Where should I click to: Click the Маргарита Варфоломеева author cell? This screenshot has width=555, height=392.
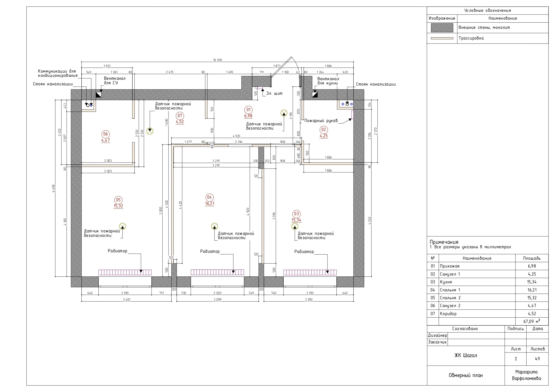tap(526, 375)
